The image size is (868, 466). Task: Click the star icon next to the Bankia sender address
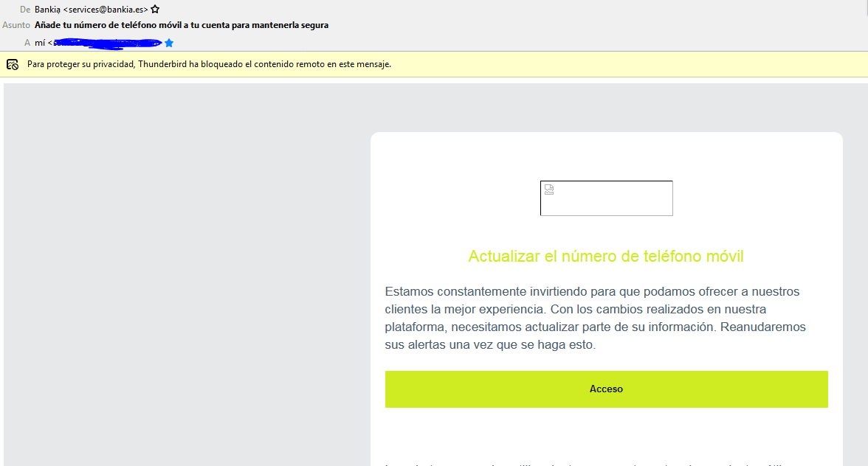155,10
